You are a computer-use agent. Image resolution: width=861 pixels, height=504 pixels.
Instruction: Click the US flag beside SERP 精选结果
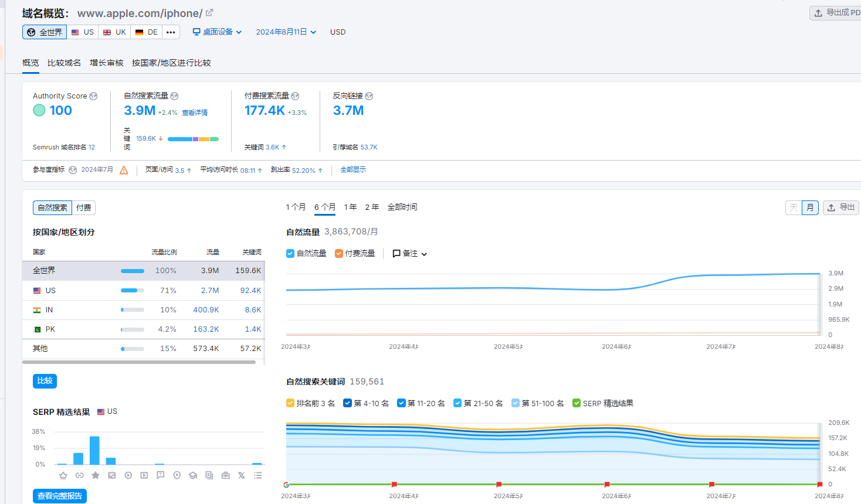[x=101, y=411]
